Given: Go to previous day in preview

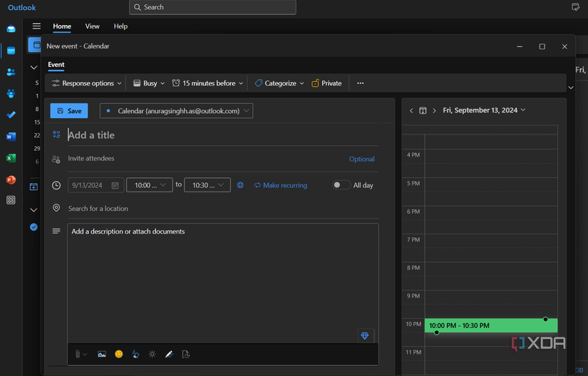Looking at the screenshot, I should tap(411, 110).
